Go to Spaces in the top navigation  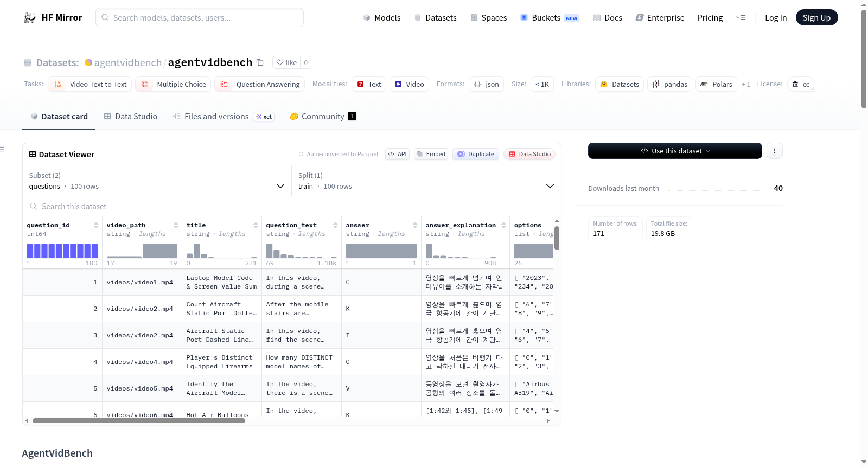point(488,17)
